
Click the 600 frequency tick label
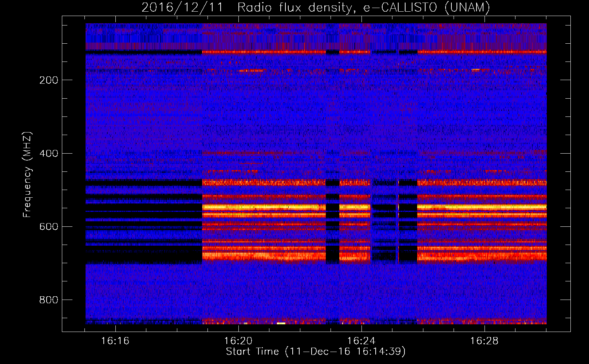tap(48, 226)
